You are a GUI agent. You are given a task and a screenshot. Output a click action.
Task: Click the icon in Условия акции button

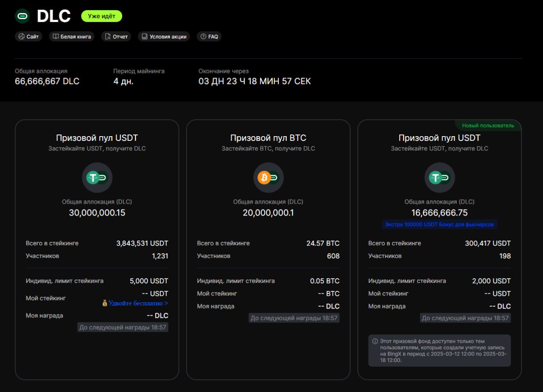coord(145,36)
